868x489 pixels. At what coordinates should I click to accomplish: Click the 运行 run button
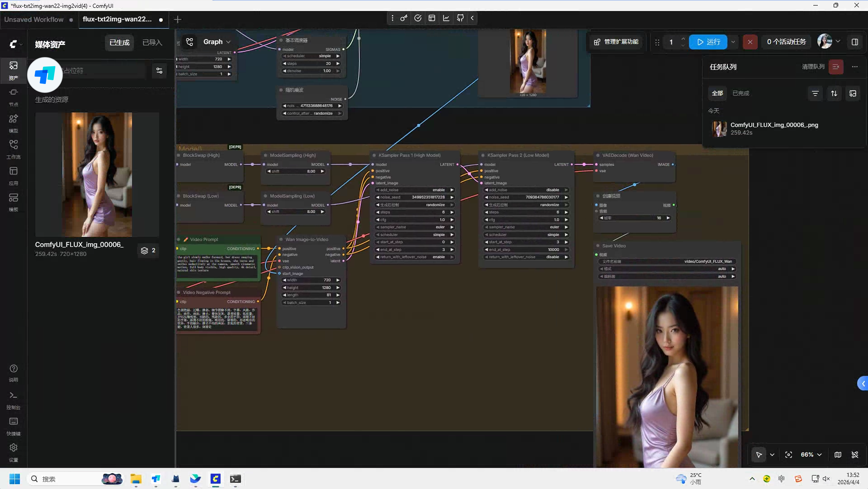[x=708, y=42]
